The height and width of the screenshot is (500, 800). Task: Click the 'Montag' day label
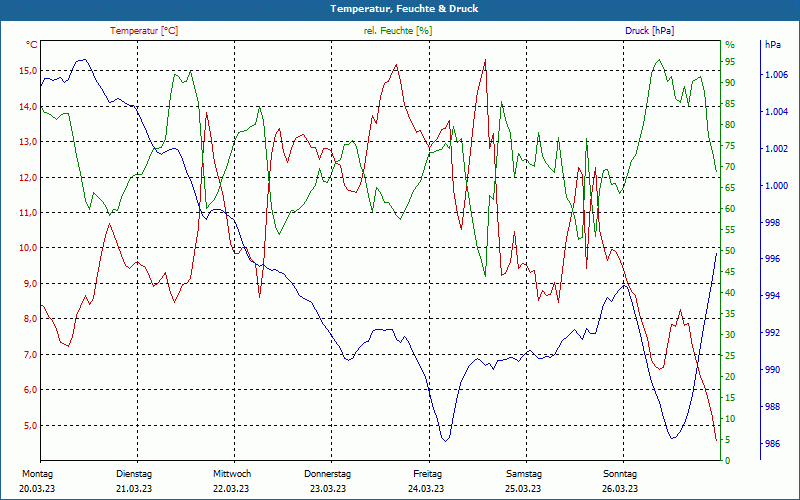[37, 474]
